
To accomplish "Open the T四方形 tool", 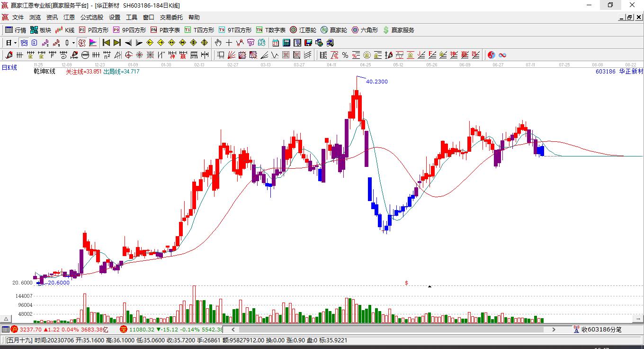I will 199,30.
